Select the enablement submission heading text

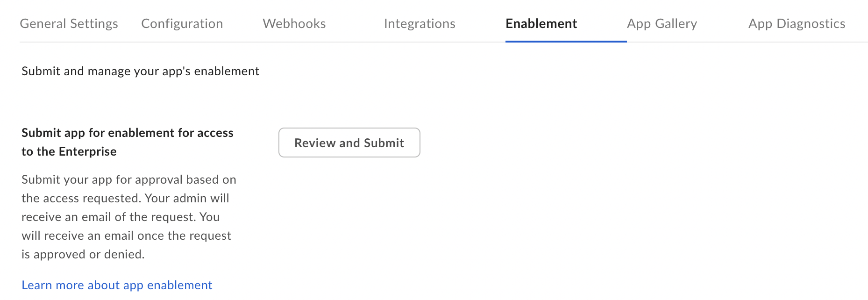coord(127,142)
